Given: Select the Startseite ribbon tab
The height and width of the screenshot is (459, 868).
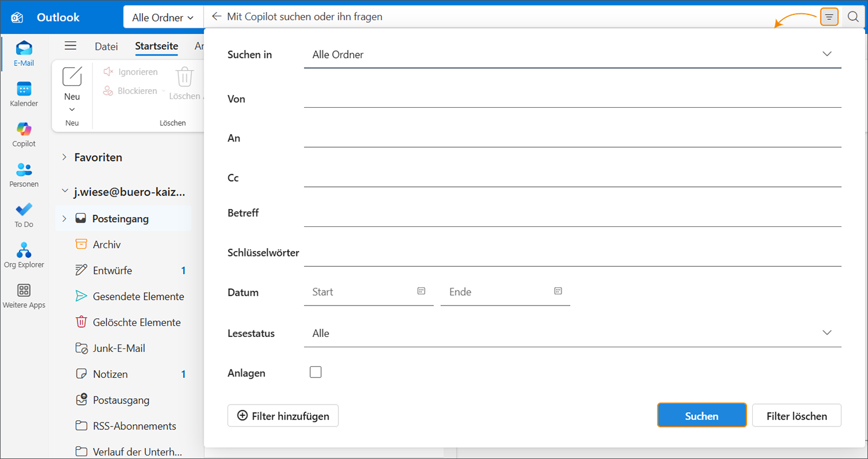Looking at the screenshot, I should (156, 46).
